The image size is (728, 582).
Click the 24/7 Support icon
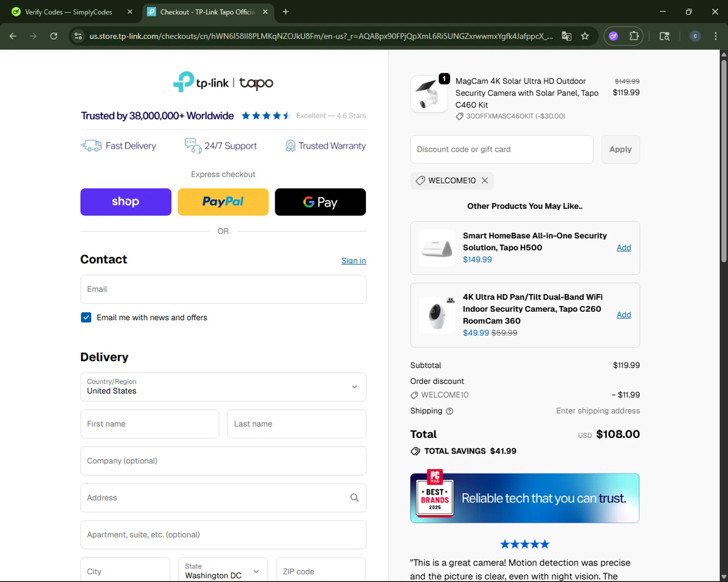[x=193, y=145]
